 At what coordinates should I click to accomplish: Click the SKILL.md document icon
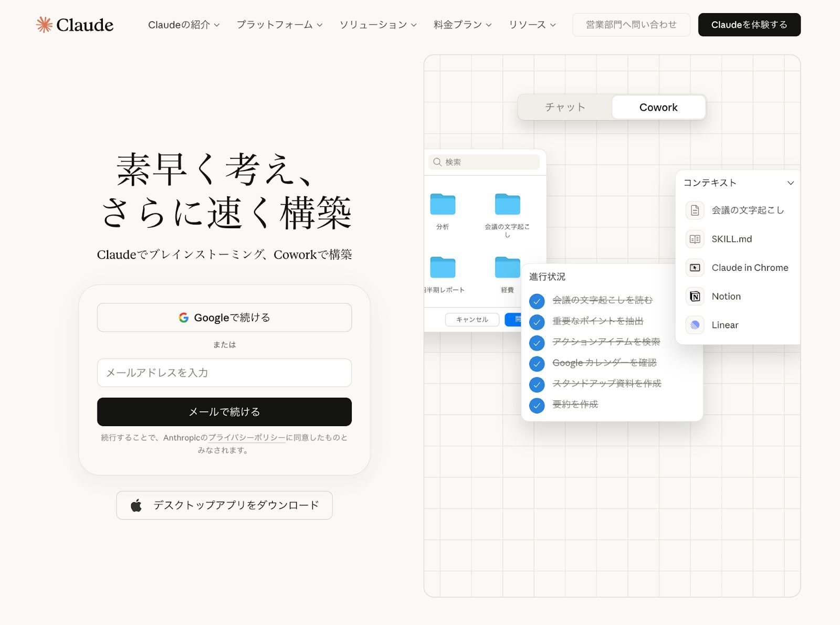(x=695, y=239)
